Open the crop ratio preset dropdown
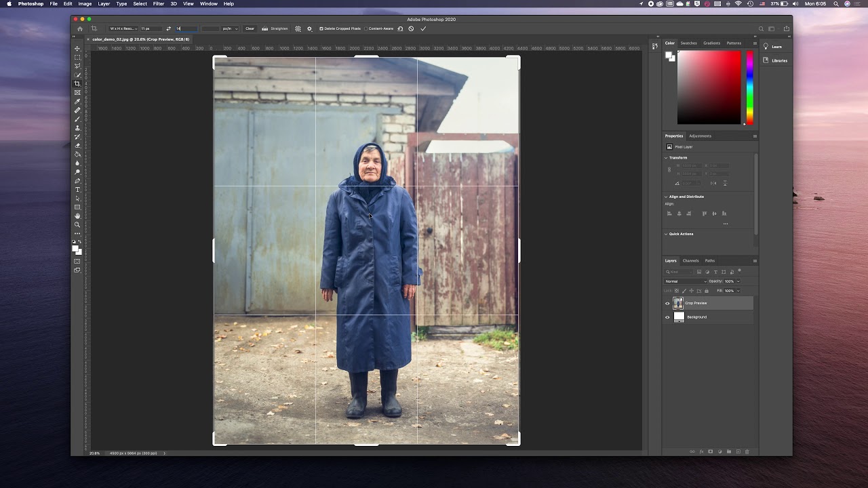Screen dimensions: 868x488 click(x=124, y=28)
